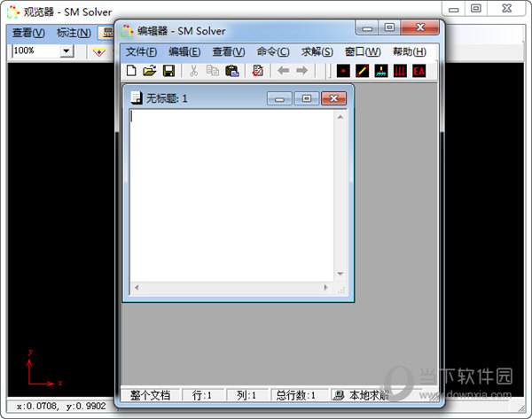Viewport: 532px width, 419px height.
Task: Insert element command (red line icon)
Action: [x=363, y=71]
